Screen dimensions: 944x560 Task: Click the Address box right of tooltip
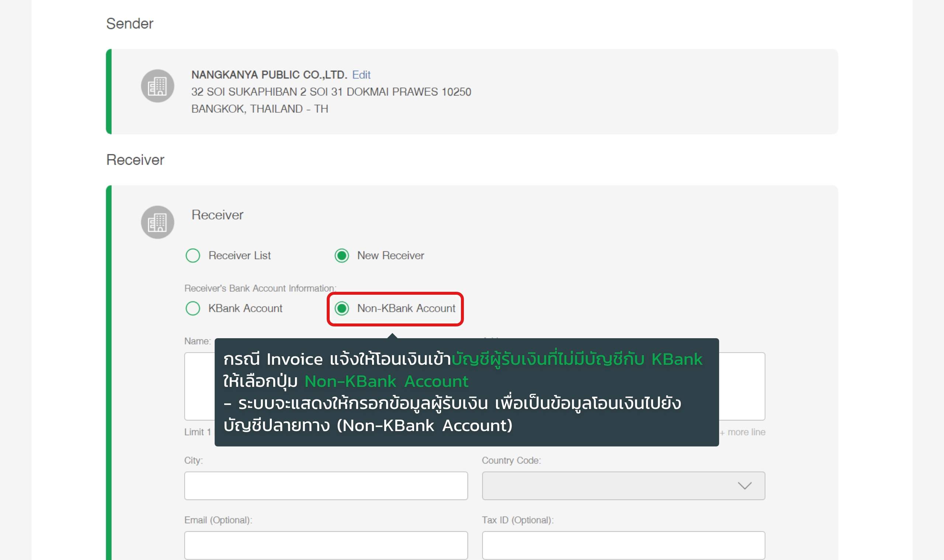coord(742,386)
